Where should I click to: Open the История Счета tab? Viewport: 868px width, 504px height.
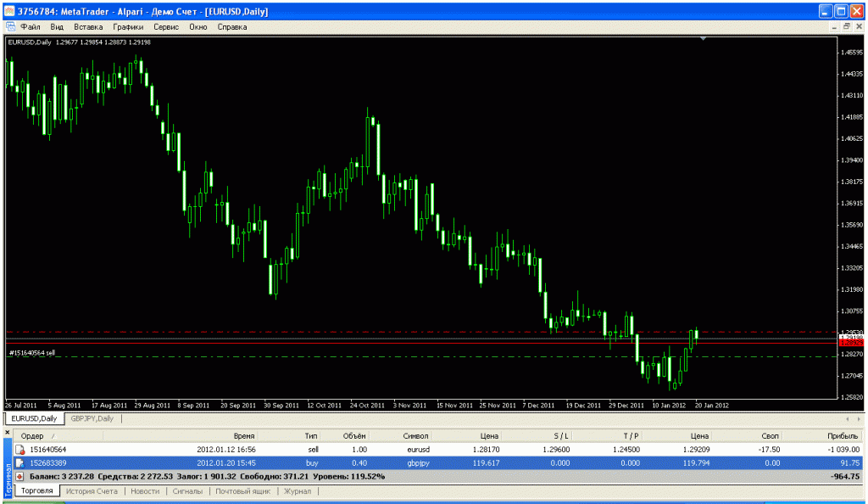coord(92,491)
